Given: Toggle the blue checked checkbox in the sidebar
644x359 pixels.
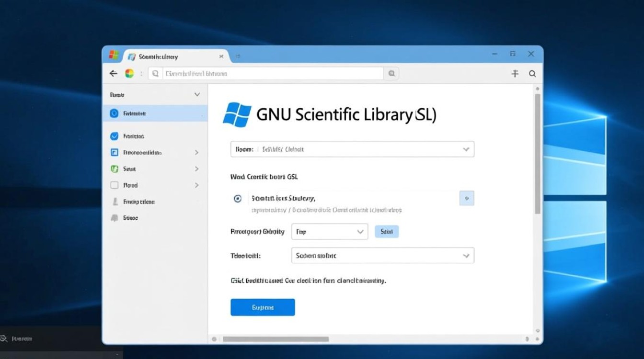Looking at the screenshot, I should [x=114, y=136].
